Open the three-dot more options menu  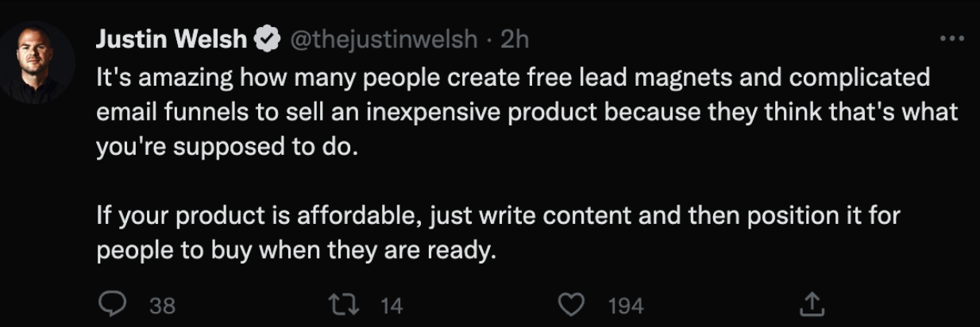pyautogui.click(x=951, y=38)
